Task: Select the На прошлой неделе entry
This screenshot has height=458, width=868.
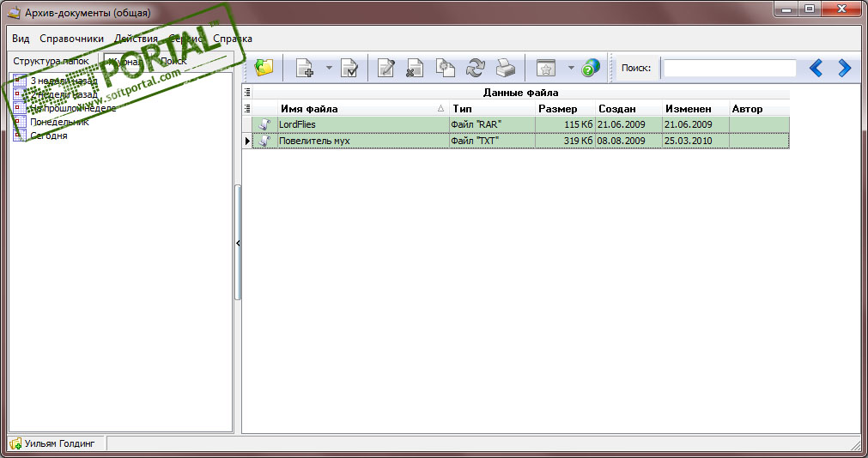Action: 73,108
